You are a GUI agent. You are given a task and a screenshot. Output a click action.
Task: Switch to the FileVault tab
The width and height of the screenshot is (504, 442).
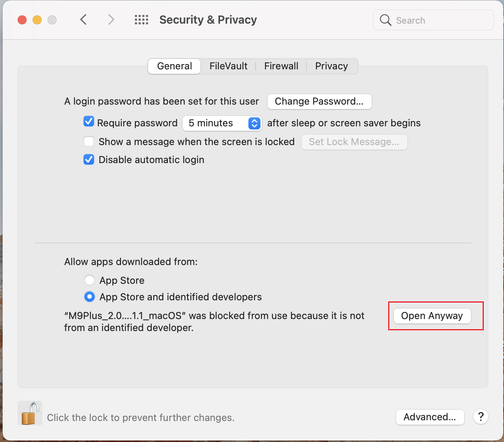[228, 66]
